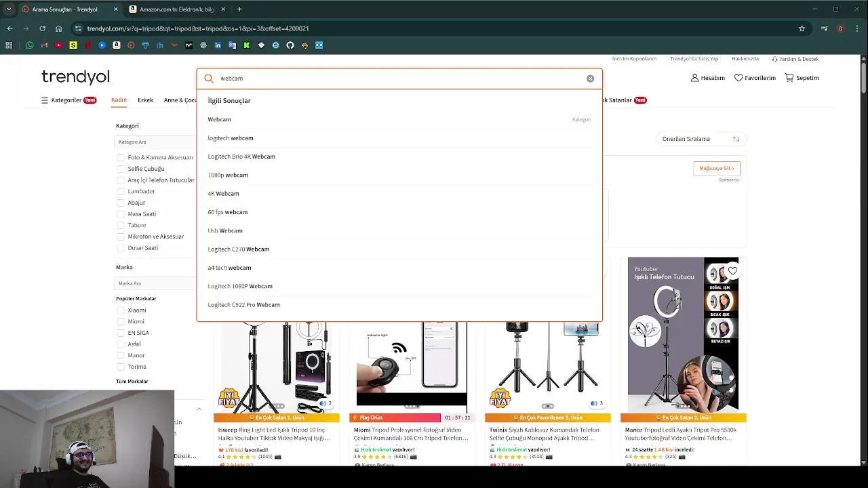Go back to previous page

pyautogui.click(x=9, y=28)
